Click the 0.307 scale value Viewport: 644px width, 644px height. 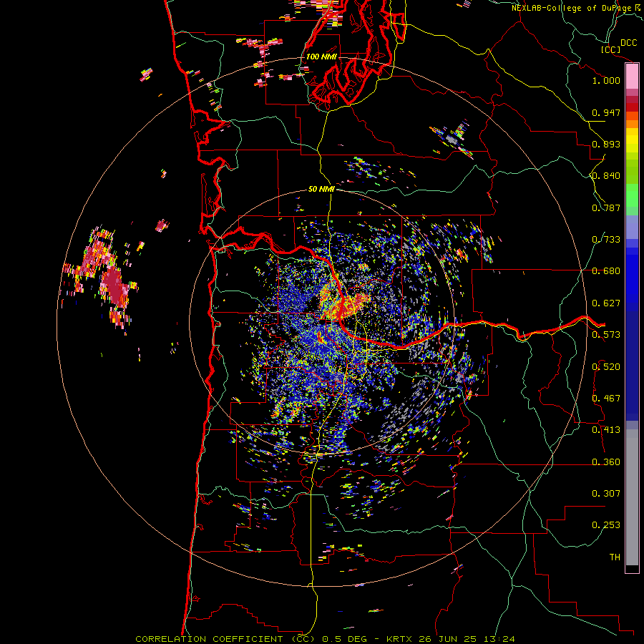(x=606, y=494)
